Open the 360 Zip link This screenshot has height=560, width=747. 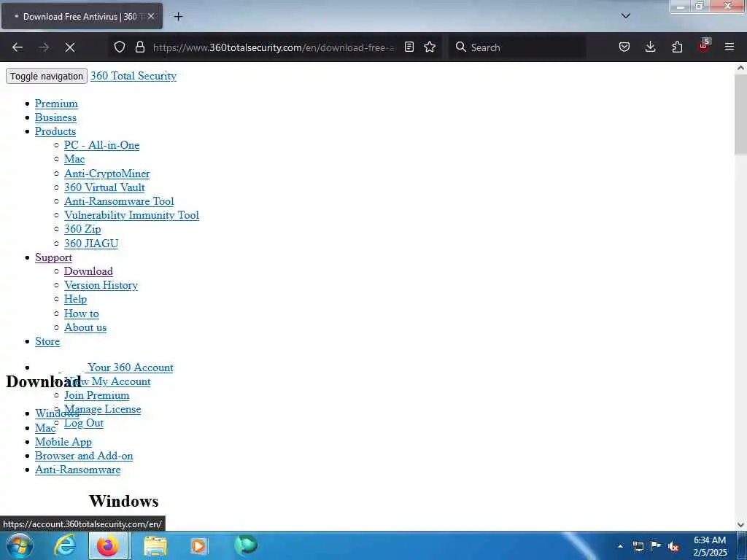82,229
